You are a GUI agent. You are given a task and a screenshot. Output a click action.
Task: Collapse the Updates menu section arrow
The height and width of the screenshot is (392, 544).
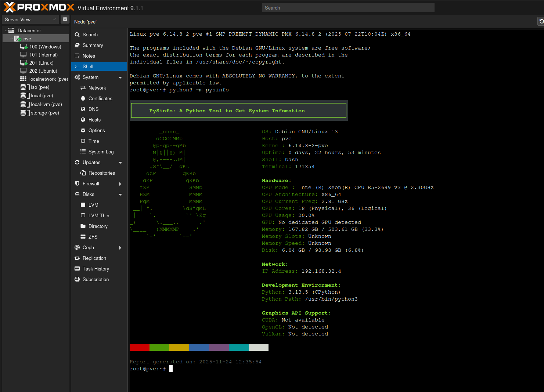pos(120,163)
